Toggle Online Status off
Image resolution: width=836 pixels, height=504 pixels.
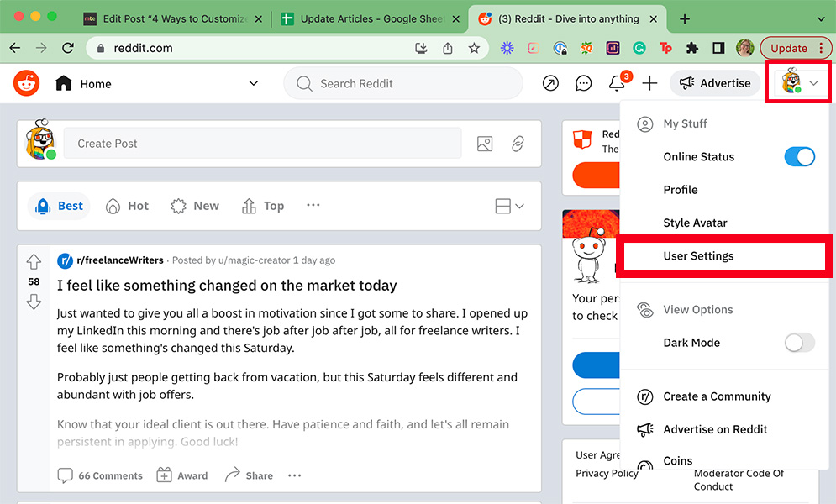coord(799,156)
